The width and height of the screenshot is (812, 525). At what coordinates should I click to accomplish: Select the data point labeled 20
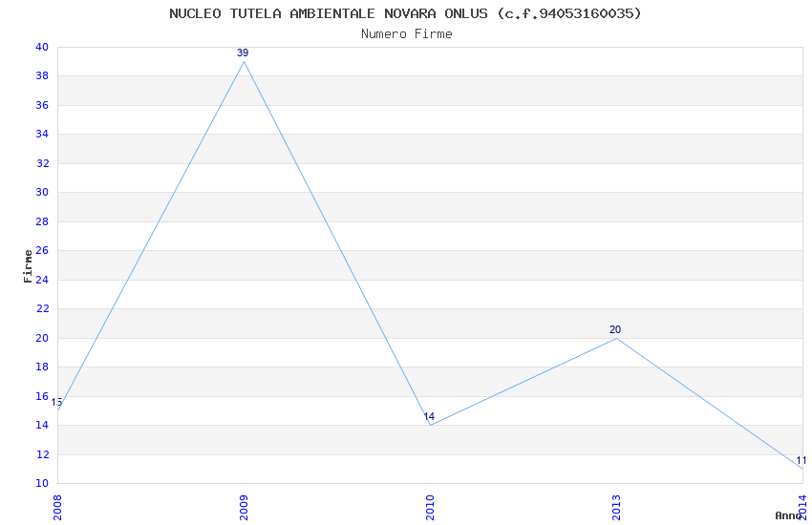click(616, 338)
